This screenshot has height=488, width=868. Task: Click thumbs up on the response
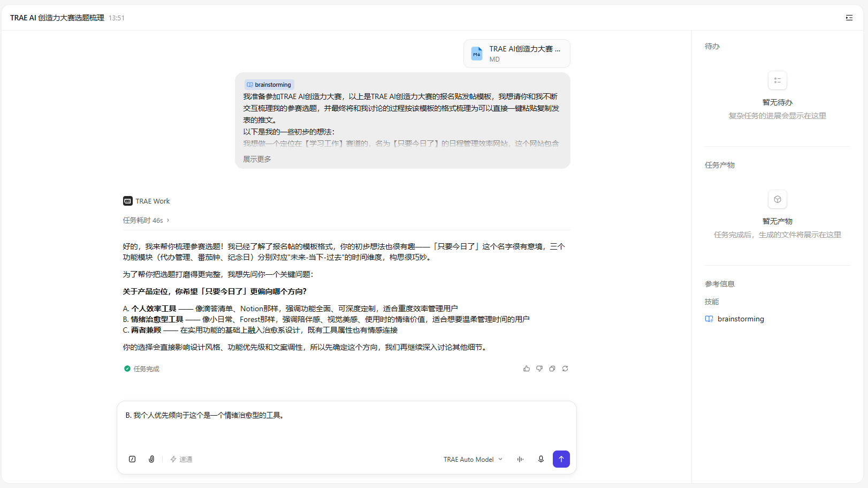click(x=527, y=369)
